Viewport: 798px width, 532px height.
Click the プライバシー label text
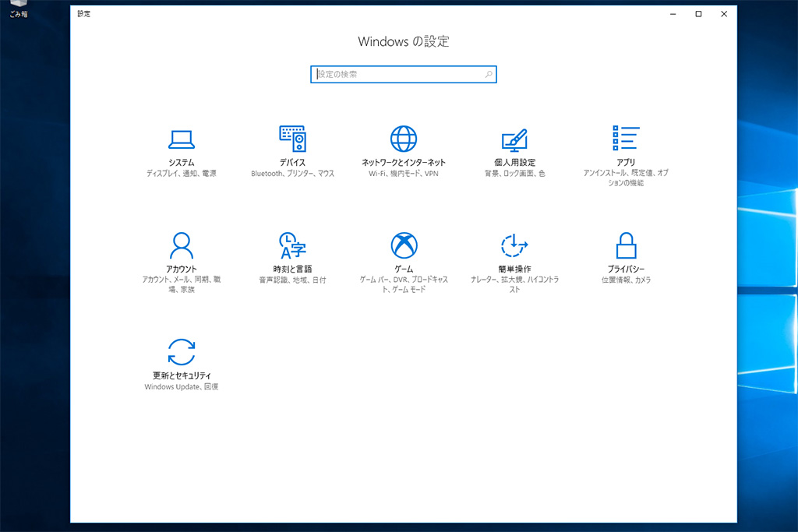(626, 269)
